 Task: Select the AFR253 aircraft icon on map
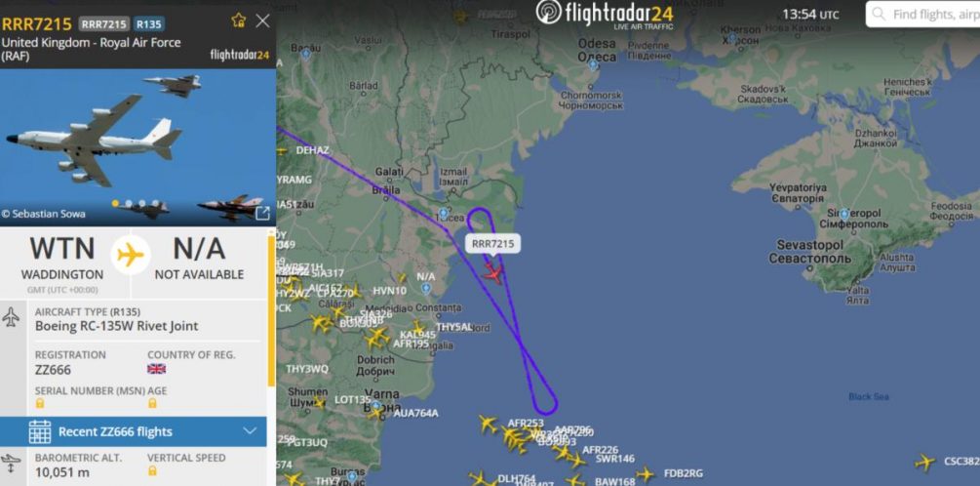coord(489,424)
